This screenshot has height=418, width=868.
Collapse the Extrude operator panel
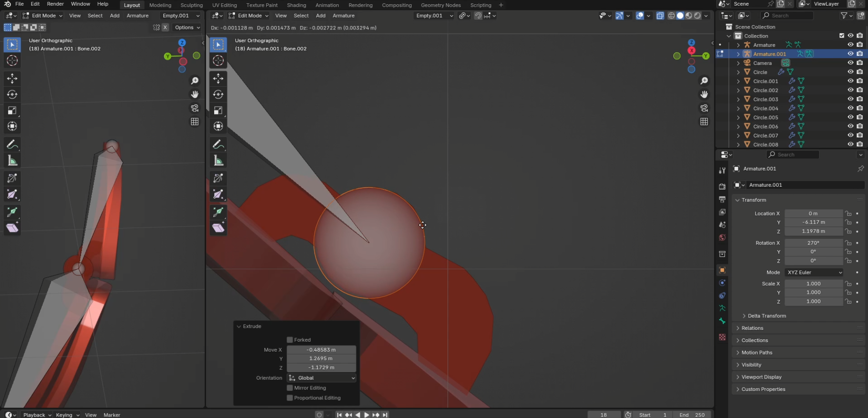pyautogui.click(x=239, y=326)
